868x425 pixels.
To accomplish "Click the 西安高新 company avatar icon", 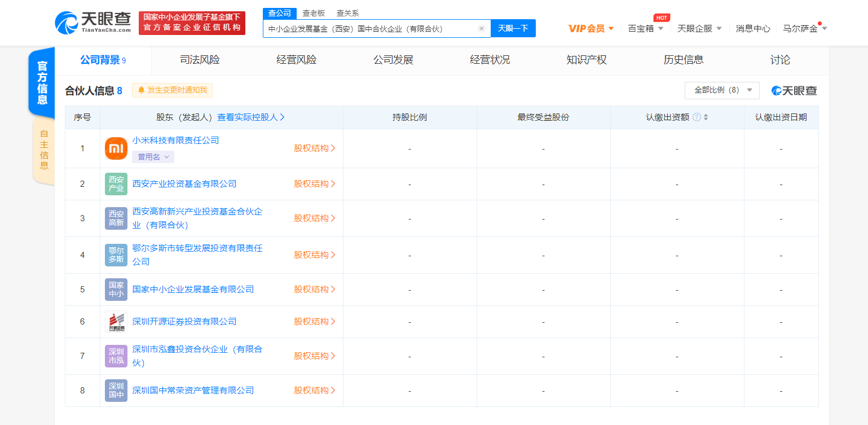I will (116, 218).
